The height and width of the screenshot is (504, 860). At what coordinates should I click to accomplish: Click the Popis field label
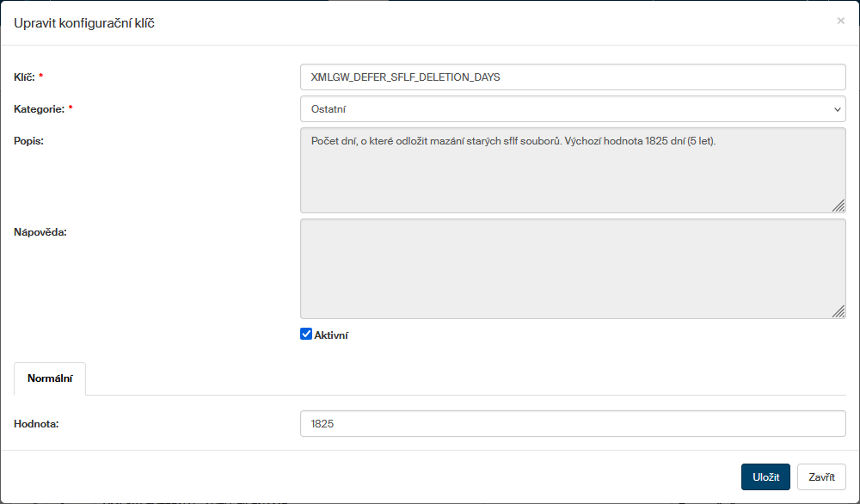click(28, 140)
